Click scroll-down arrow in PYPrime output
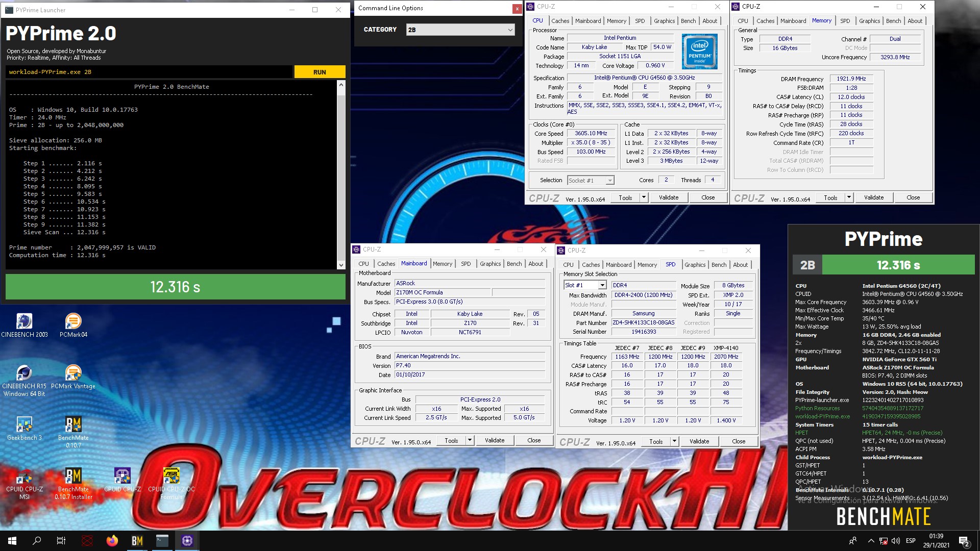The width and height of the screenshot is (980, 551). pyautogui.click(x=341, y=265)
